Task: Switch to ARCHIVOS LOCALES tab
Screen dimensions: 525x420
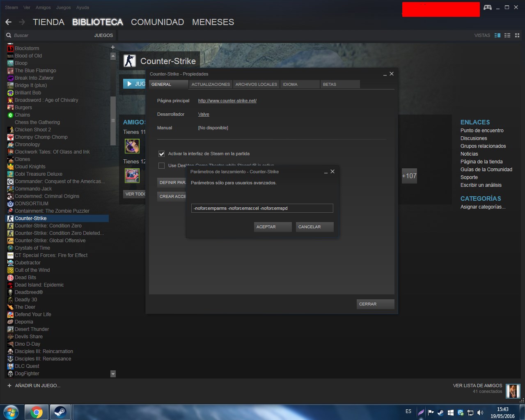Action: (x=256, y=84)
